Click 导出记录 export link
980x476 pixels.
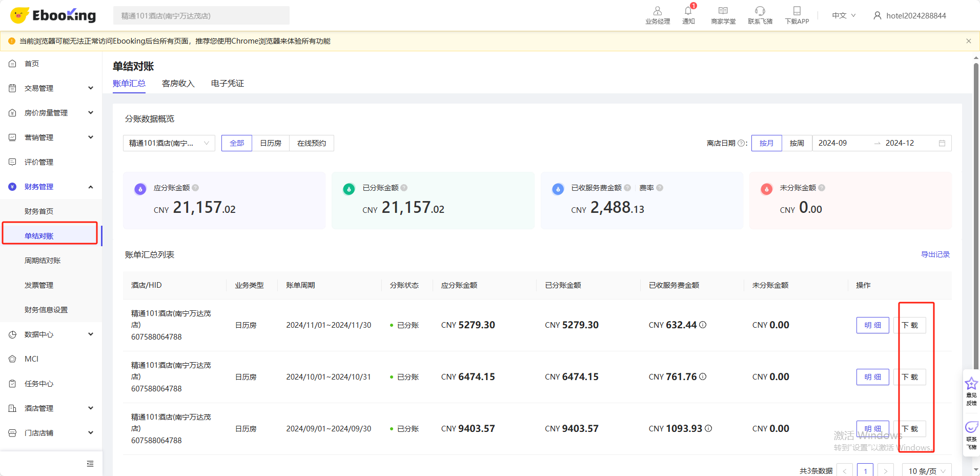click(935, 254)
